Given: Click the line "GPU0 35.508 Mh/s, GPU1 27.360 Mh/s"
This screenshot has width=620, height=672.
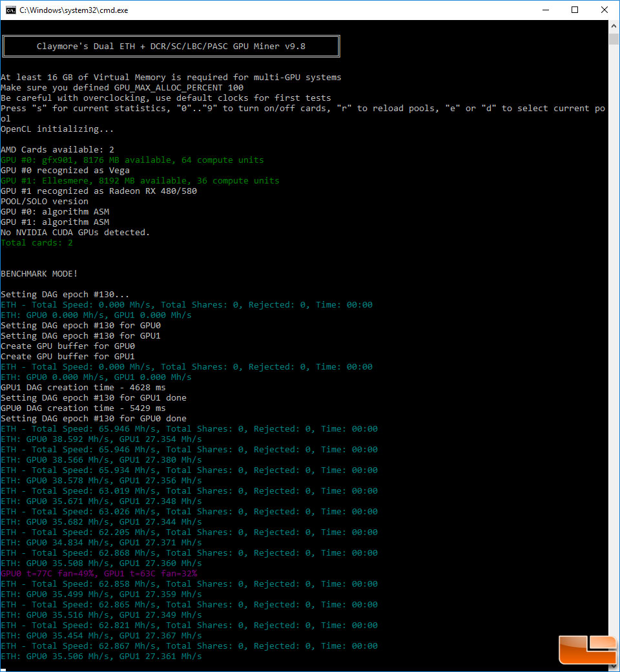Looking at the screenshot, I should (x=101, y=563).
